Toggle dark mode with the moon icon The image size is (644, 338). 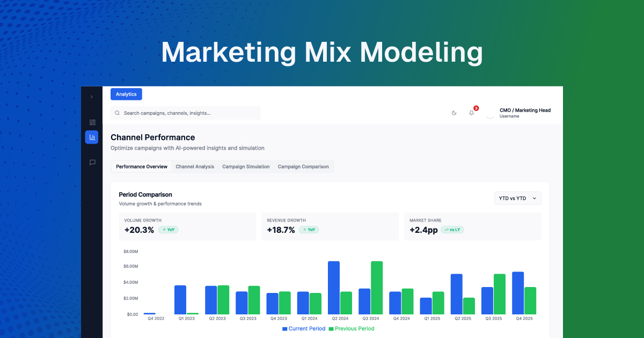454,113
